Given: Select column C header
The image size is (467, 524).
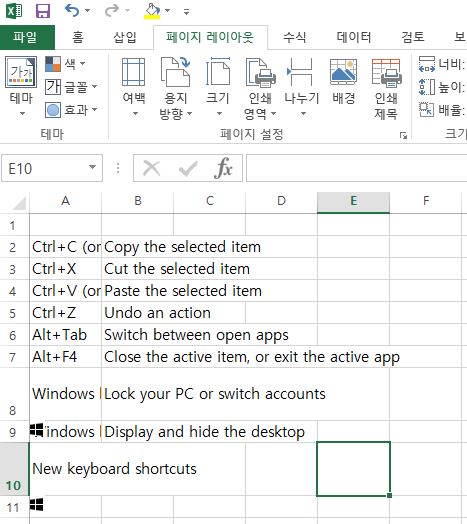Looking at the screenshot, I should pyautogui.click(x=210, y=201).
